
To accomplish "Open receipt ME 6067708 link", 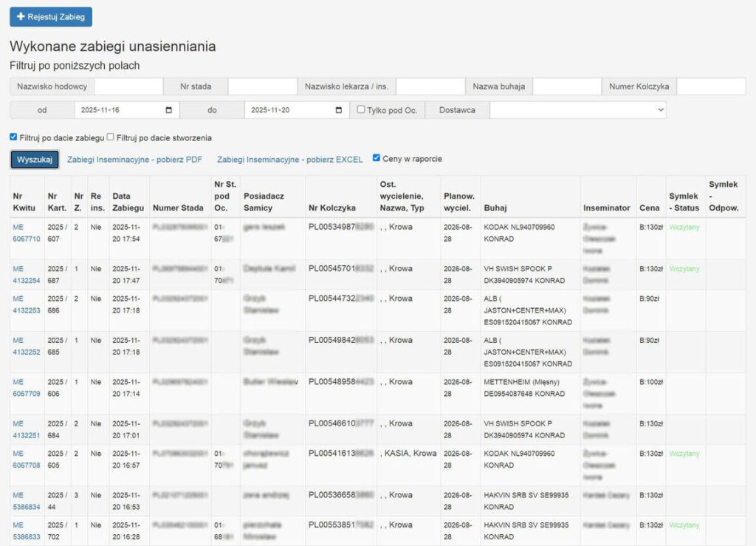I will [27, 460].
